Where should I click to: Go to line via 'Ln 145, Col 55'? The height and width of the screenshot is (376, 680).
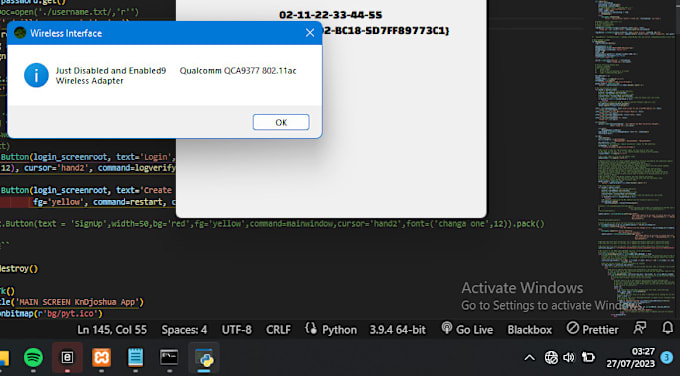coord(112,330)
